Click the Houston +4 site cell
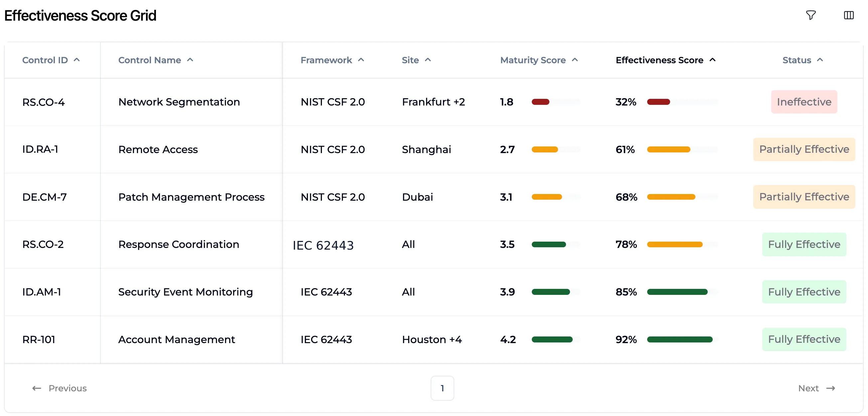Image resolution: width=868 pixels, height=416 pixels. 432,339
